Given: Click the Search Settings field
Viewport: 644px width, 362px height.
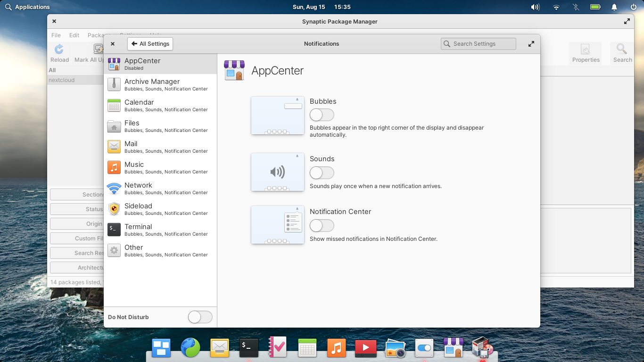Looking at the screenshot, I should tap(479, 44).
